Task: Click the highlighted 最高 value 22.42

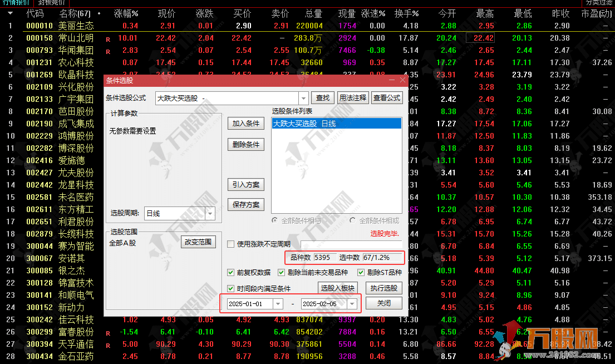Action: pyautogui.click(x=480, y=38)
